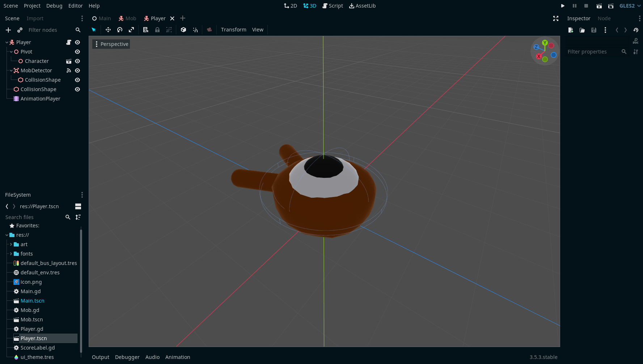This screenshot has width=643, height=364.
Task: Open the Editor menu
Action: click(x=76, y=6)
